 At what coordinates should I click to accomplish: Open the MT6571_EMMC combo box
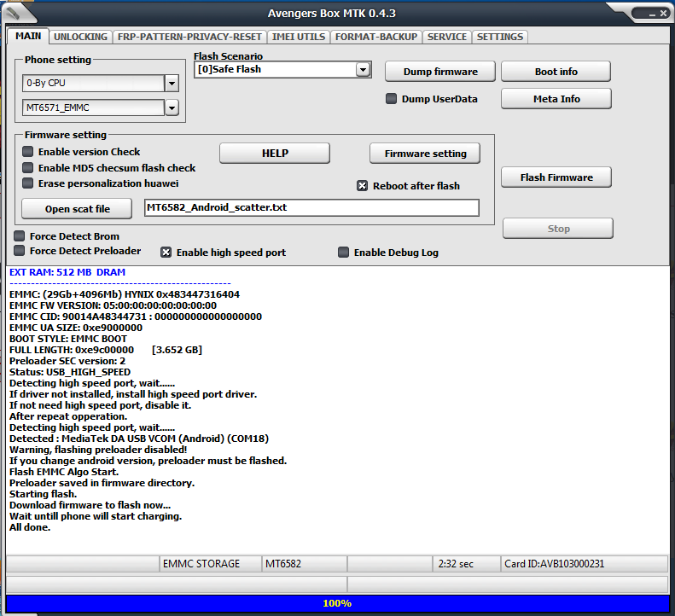101,108
